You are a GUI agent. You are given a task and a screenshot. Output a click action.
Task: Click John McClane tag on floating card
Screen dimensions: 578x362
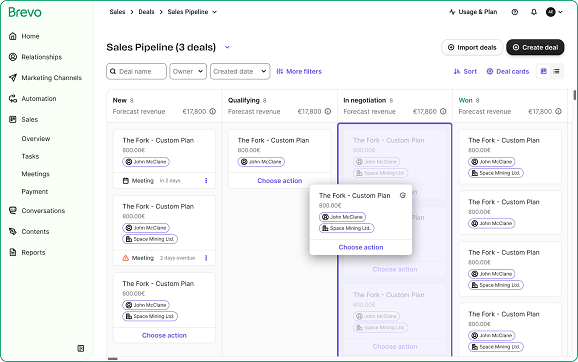(x=342, y=217)
